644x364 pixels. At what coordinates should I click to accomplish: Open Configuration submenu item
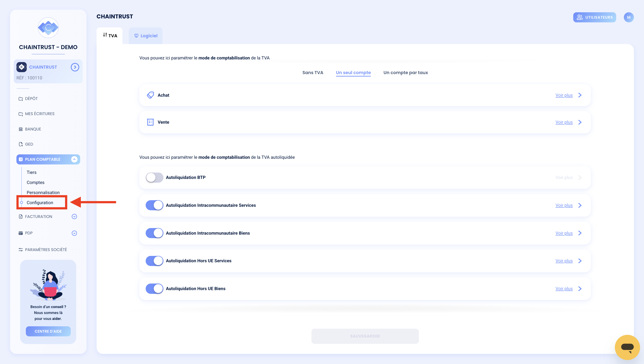(x=40, y=203)
